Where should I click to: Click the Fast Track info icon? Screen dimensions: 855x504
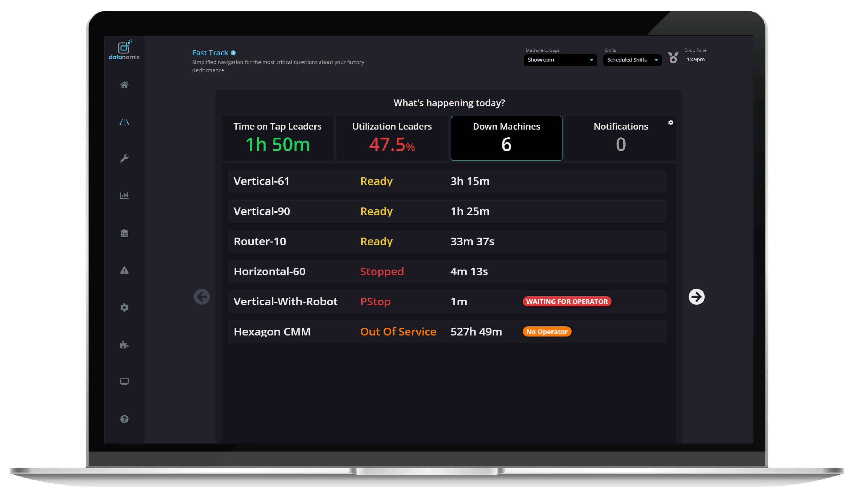pyautogui.click(x=234, y=53)
